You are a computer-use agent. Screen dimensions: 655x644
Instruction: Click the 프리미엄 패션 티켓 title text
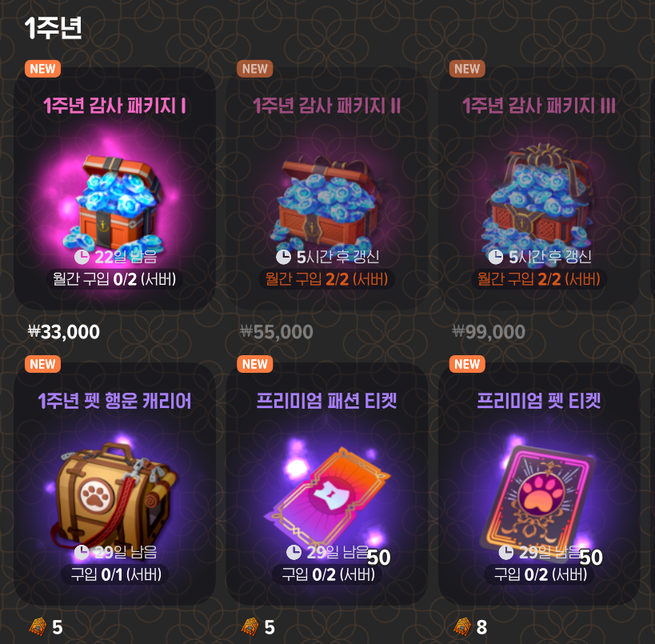326,400
